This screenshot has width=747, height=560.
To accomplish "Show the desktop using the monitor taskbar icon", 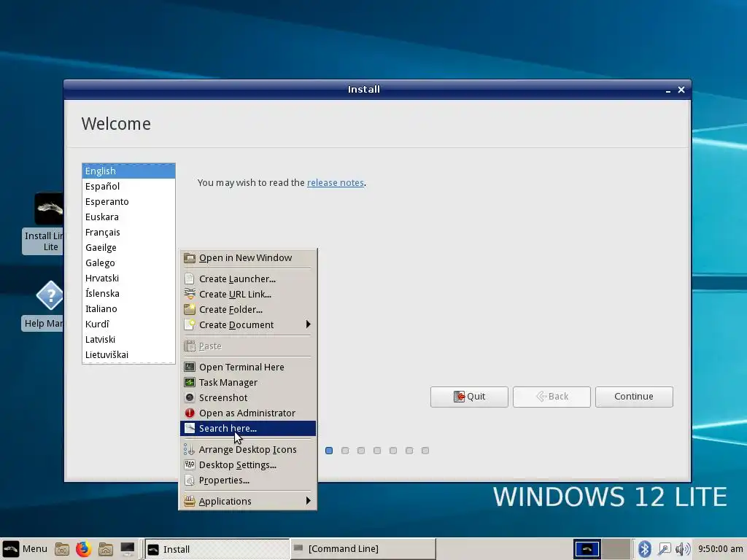I will [x=127, y=549].
